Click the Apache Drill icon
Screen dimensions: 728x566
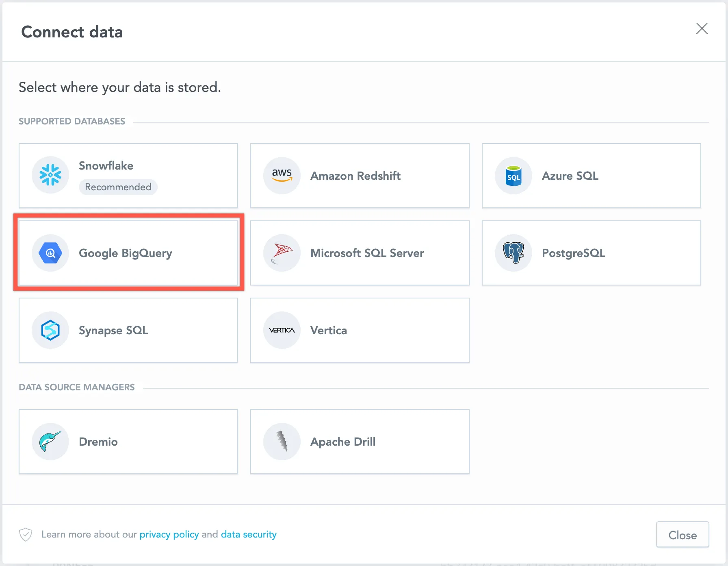282,441
